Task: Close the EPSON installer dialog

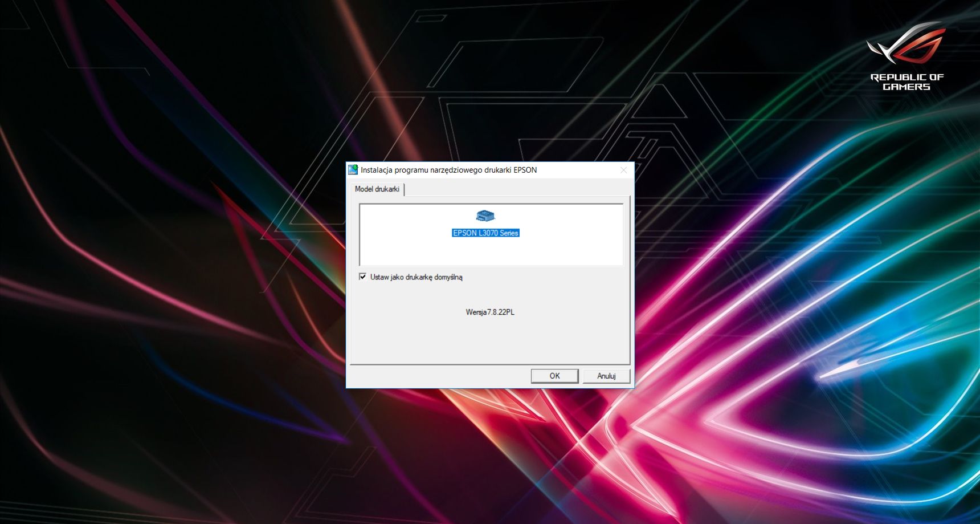Action: point(623,170)
